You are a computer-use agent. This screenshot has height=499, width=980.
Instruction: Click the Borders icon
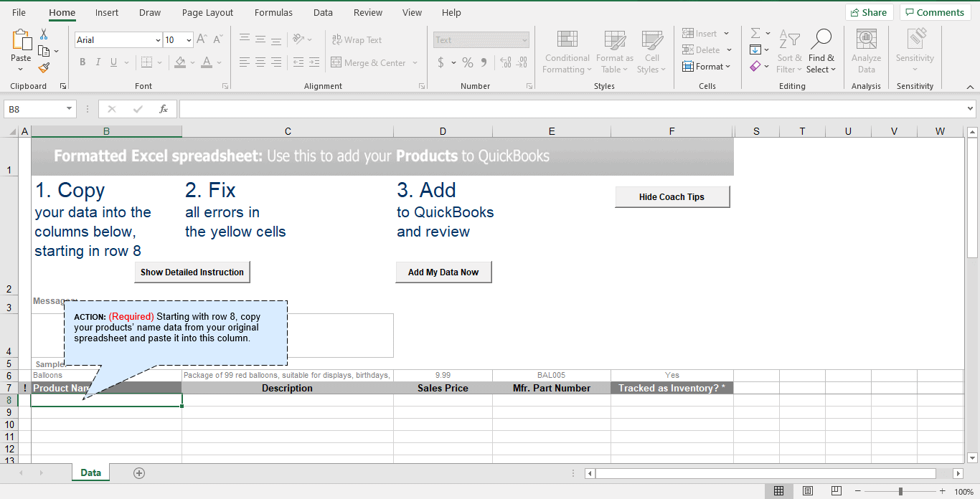point(147,62)
